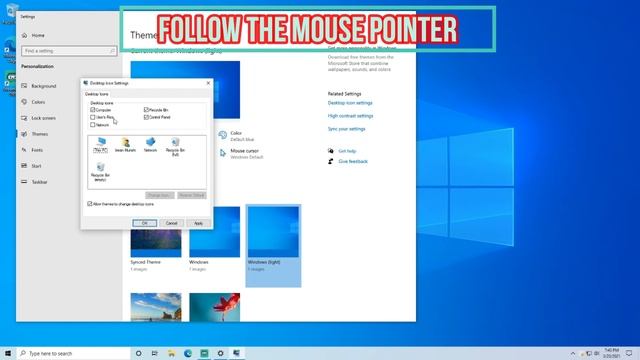
Task: Open Colors personalization page
Action: pos(33,102)
